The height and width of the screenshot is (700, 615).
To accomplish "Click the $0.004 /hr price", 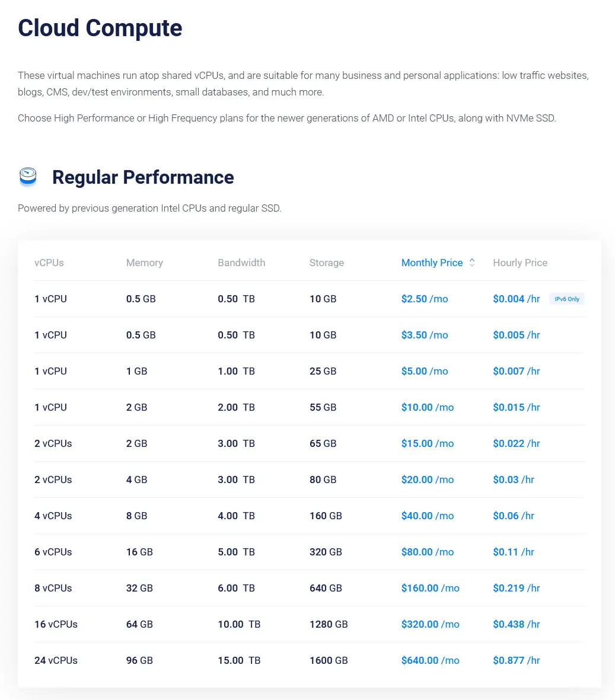I will click(x=516, y=299).
